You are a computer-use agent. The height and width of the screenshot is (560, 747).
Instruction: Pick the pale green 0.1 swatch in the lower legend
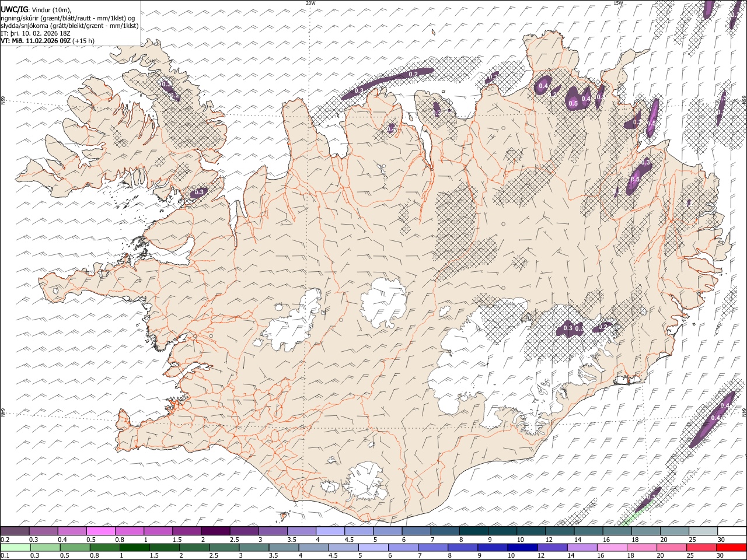tap(15, 548)
